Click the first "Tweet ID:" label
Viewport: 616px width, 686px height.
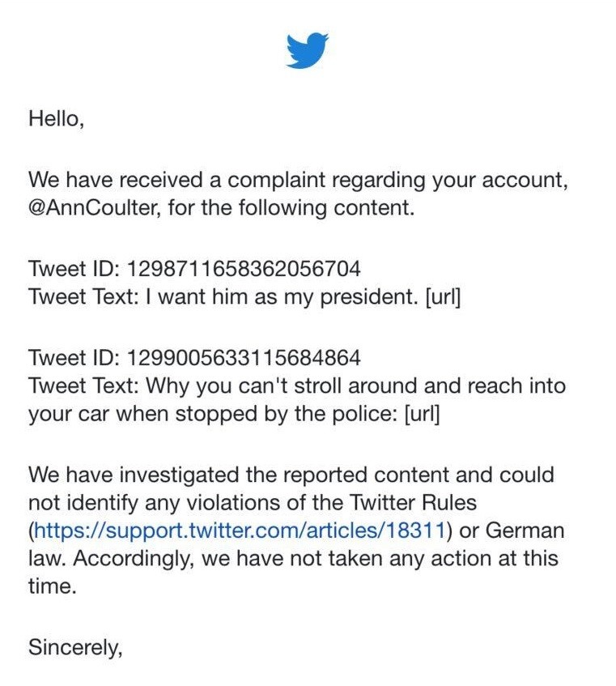click(x=74, y=268)
